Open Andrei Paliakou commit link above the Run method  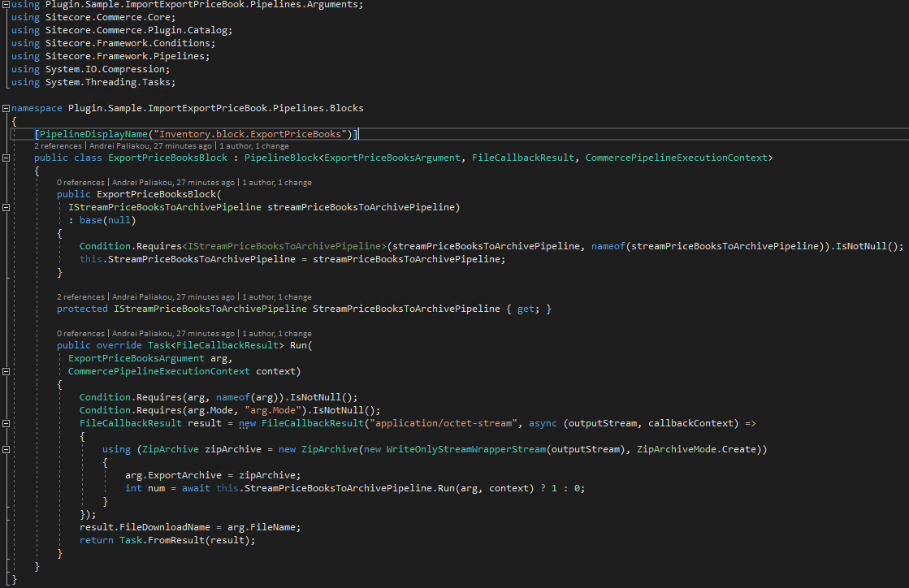click(173, 334)
